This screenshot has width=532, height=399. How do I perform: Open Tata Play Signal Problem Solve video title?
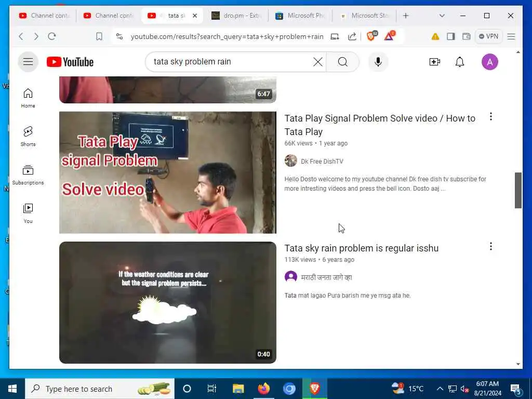380,125
